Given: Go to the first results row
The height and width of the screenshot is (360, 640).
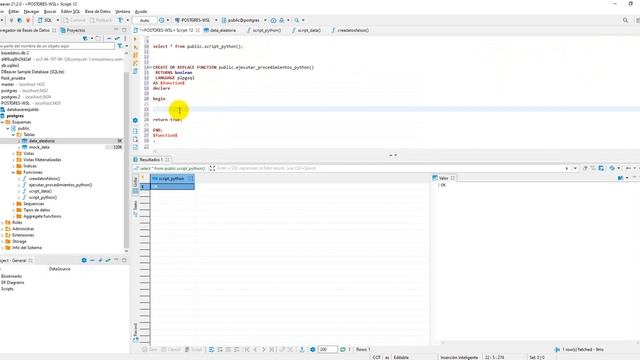Looking at the screenshot, I should (x=247, y=349).
